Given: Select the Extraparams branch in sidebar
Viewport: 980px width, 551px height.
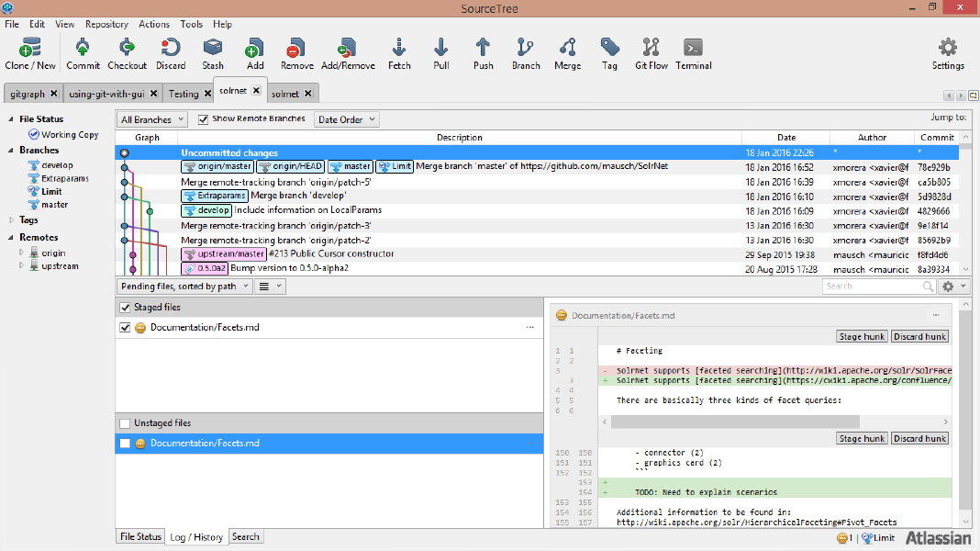Looking at the screenshot, I should tap(58, 178).
